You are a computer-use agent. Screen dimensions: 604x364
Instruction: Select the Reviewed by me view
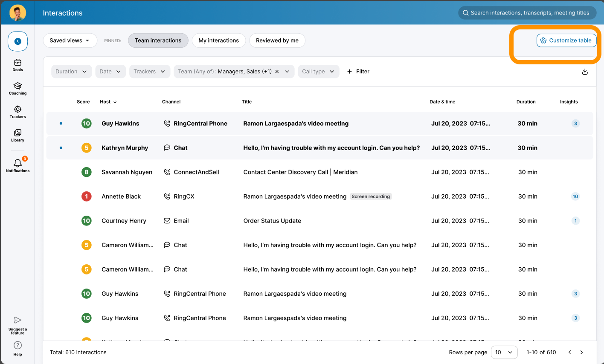277,40
